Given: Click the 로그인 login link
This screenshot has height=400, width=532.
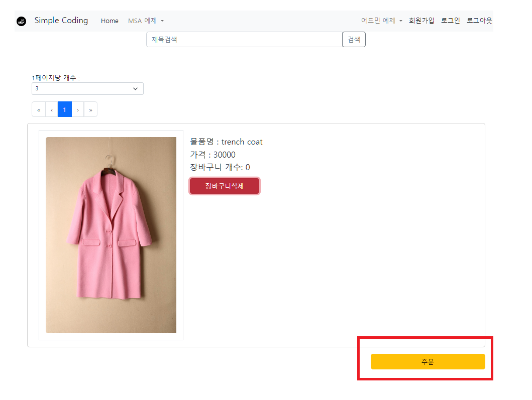Looking at the screenshot, I should click(x=450, y=21).
